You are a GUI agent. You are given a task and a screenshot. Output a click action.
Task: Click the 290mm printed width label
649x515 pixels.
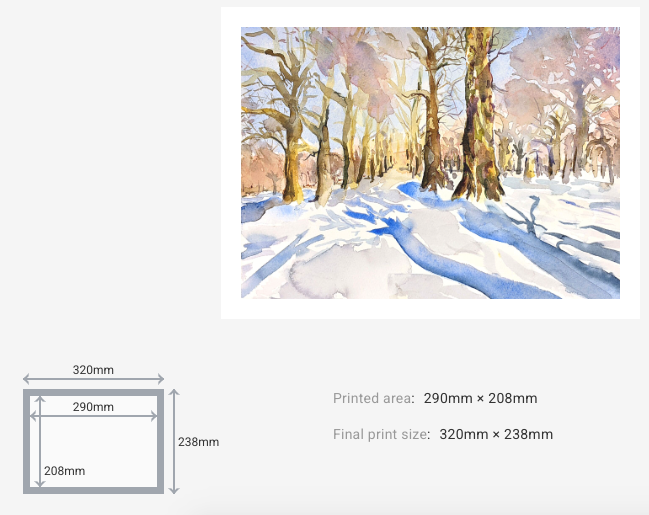(x=93, y=407)
